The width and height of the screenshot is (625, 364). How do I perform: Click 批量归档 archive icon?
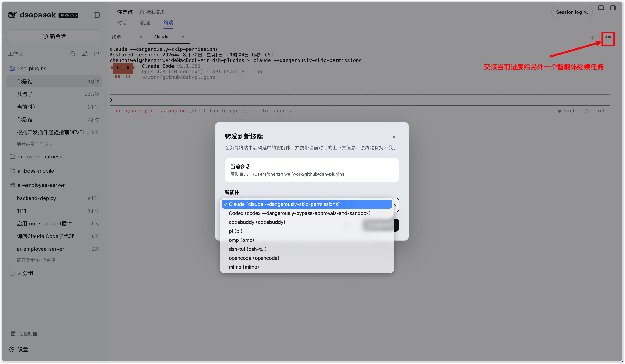coord(13,334)
